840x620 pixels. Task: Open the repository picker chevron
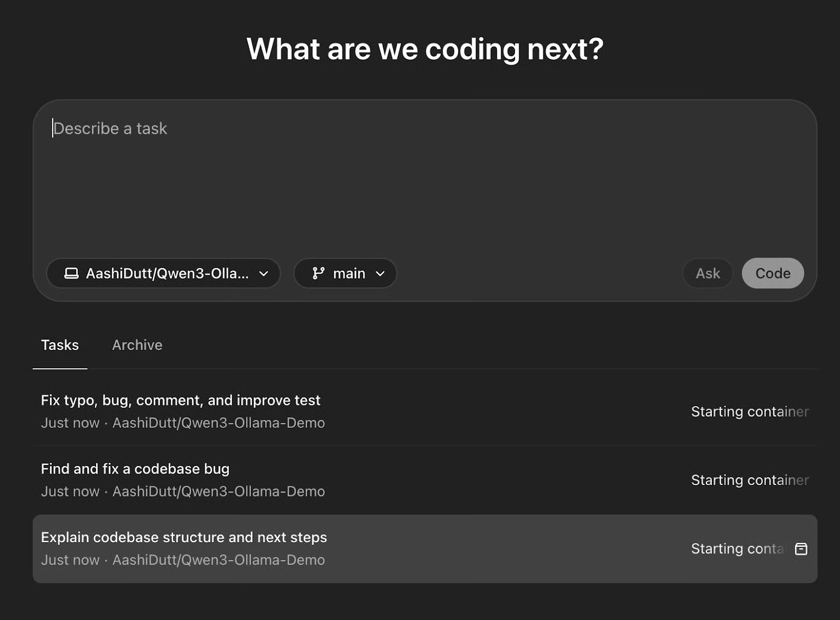264,274
